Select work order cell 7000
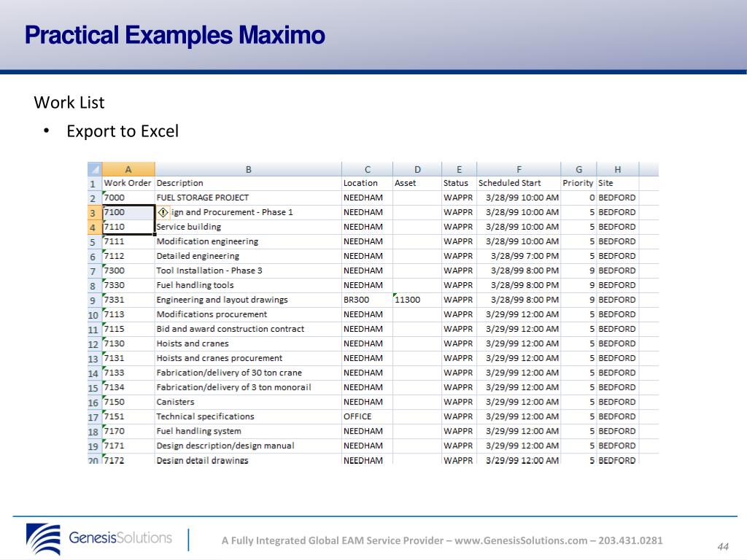 [128, 198]
